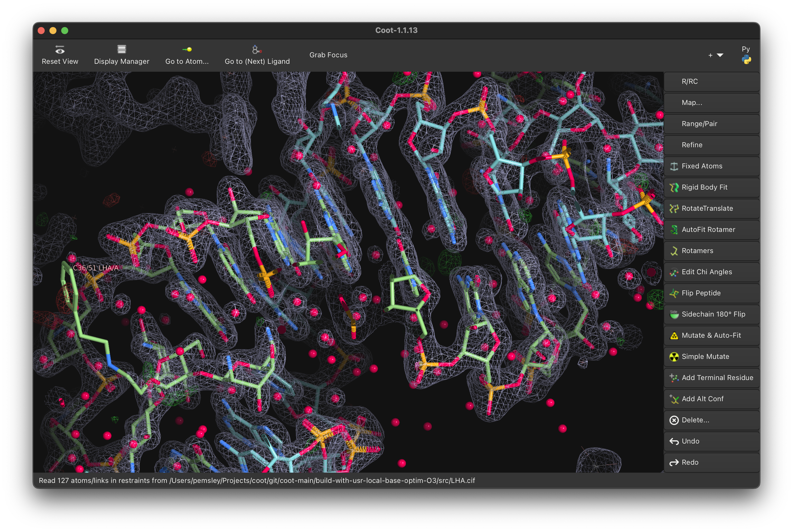Open the Rotamers tool
The image size is (793, 532).
(697, 251)
